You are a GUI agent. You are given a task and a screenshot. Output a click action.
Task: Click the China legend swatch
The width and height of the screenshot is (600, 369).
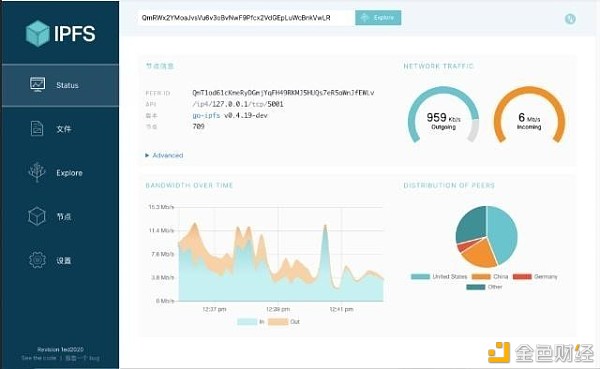click(481, 276)
